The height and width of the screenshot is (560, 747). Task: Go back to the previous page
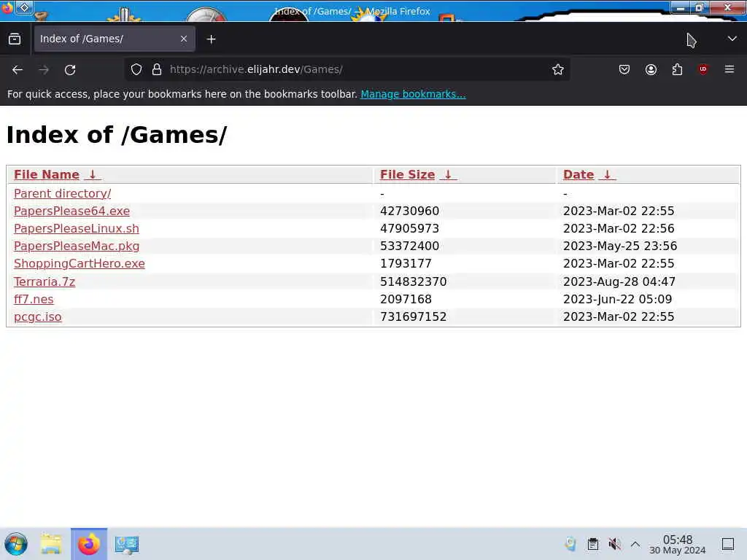(18, 70)
